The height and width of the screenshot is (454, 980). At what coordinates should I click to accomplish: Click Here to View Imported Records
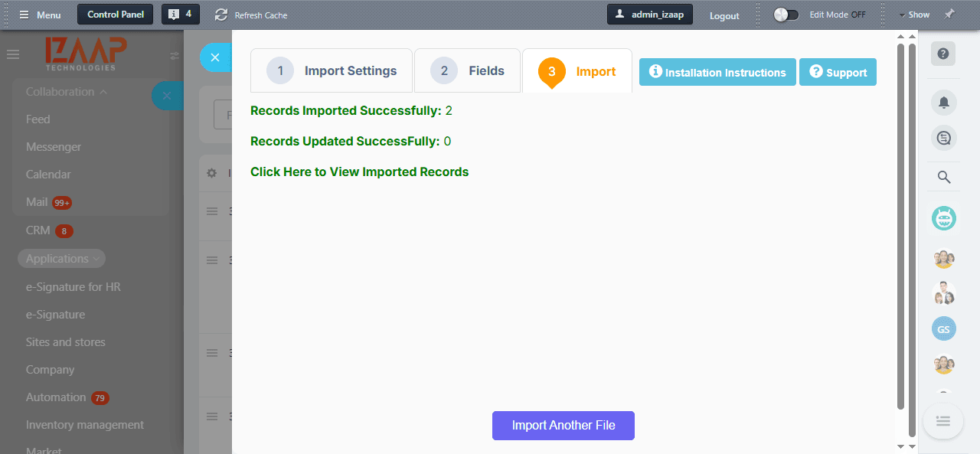(359, 171)
